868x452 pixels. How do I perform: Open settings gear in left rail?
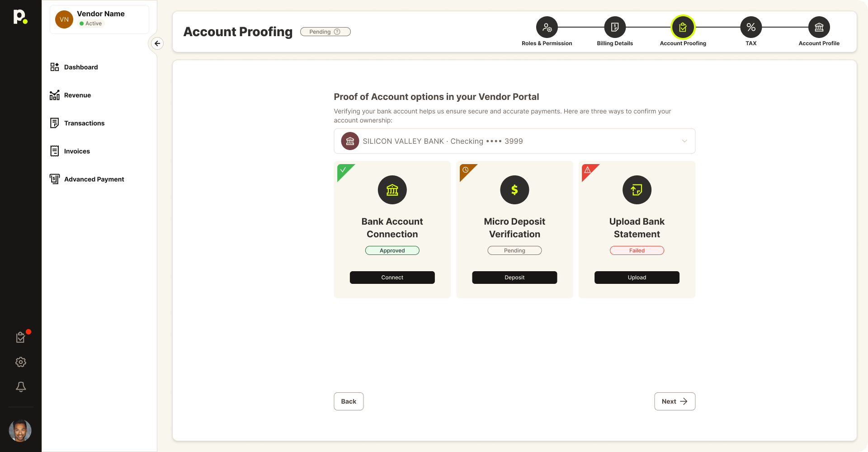(21, 362)
